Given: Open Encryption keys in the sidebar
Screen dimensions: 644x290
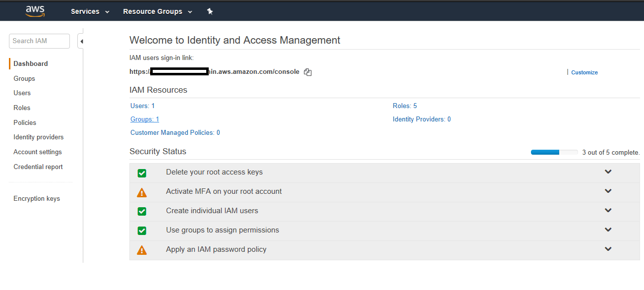Looking at the screenshot, I should (x=37, y=198).
